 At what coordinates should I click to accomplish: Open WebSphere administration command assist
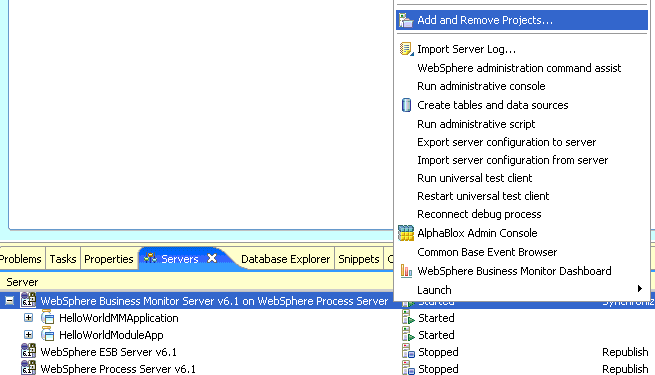[x=519, y=68]
